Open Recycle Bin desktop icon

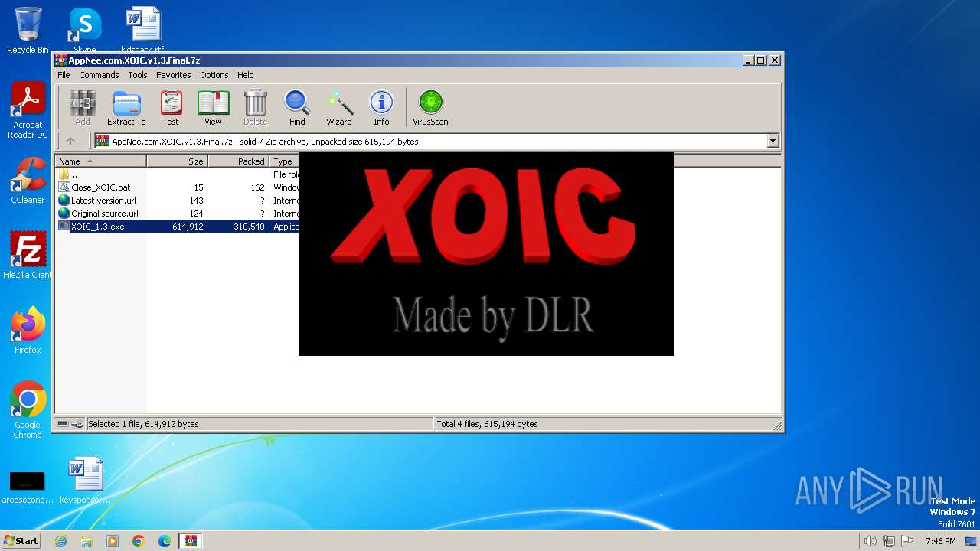point(28,31)
